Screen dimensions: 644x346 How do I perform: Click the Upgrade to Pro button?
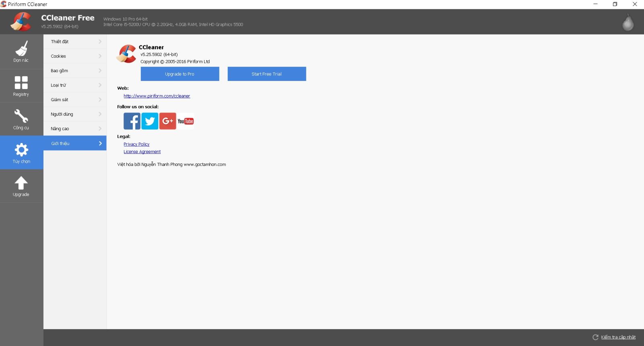click(180, 74)
